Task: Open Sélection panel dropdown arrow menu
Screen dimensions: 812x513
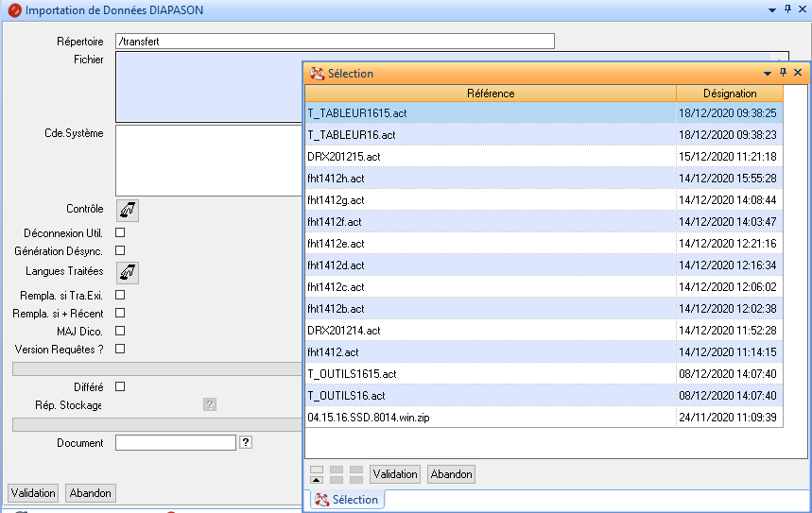Action: [768, 73]
